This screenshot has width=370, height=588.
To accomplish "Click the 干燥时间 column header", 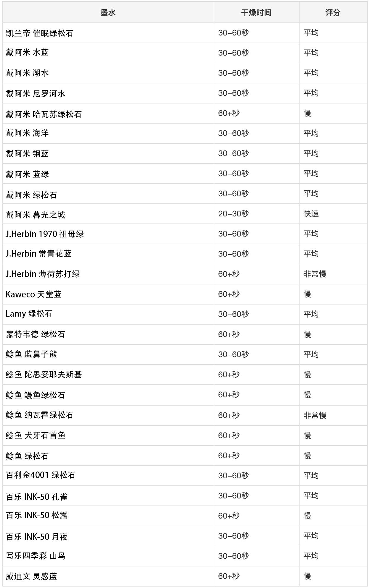I will point(256,13).
